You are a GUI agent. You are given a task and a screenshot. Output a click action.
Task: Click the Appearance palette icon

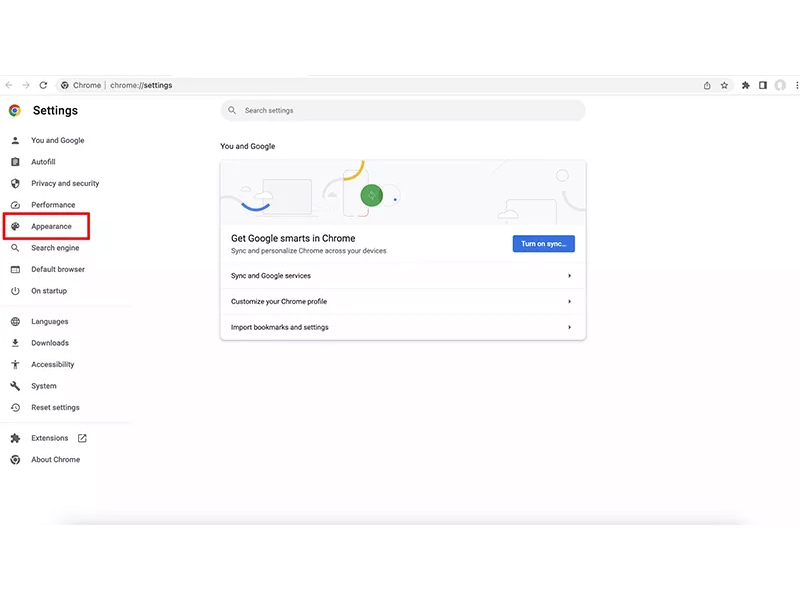click(15, 226)
